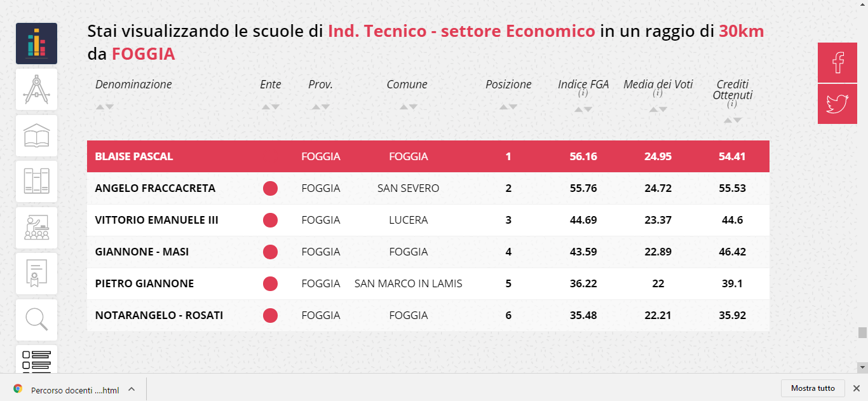Sort the table by Denominazione arrows
868x401 pixels.
click(x=105, y=107)
